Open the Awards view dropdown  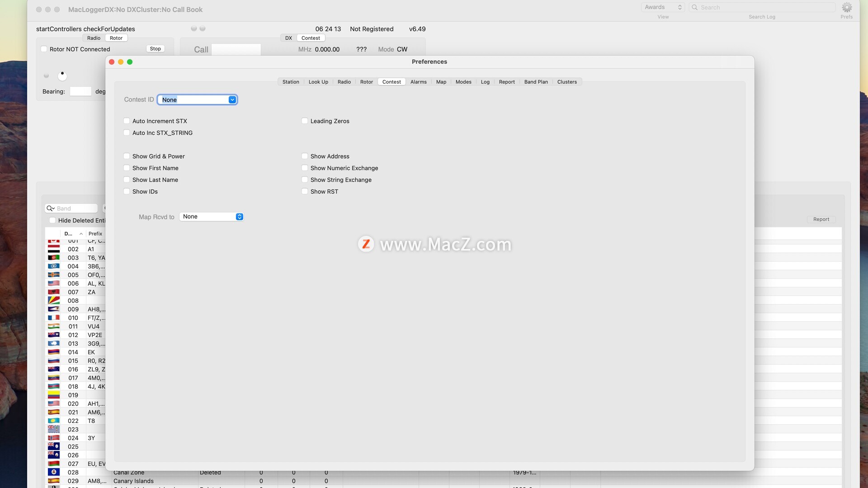(663, 7)
